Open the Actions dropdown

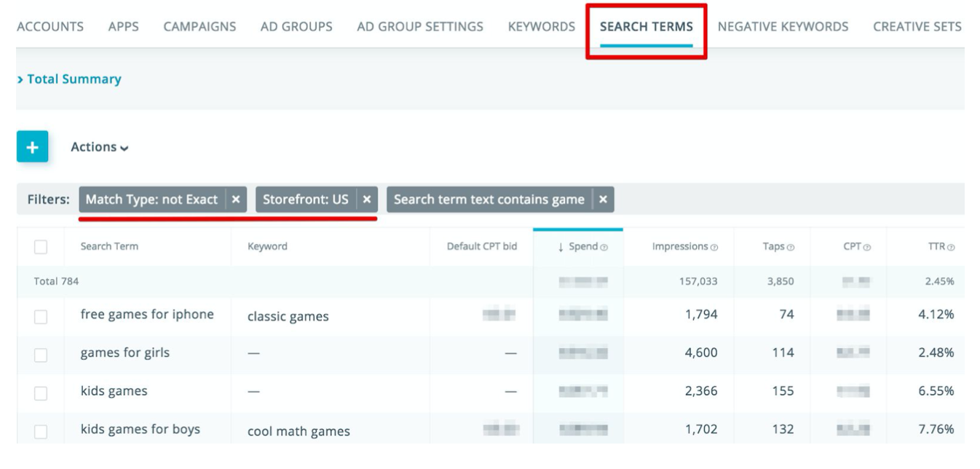(100, 147)
